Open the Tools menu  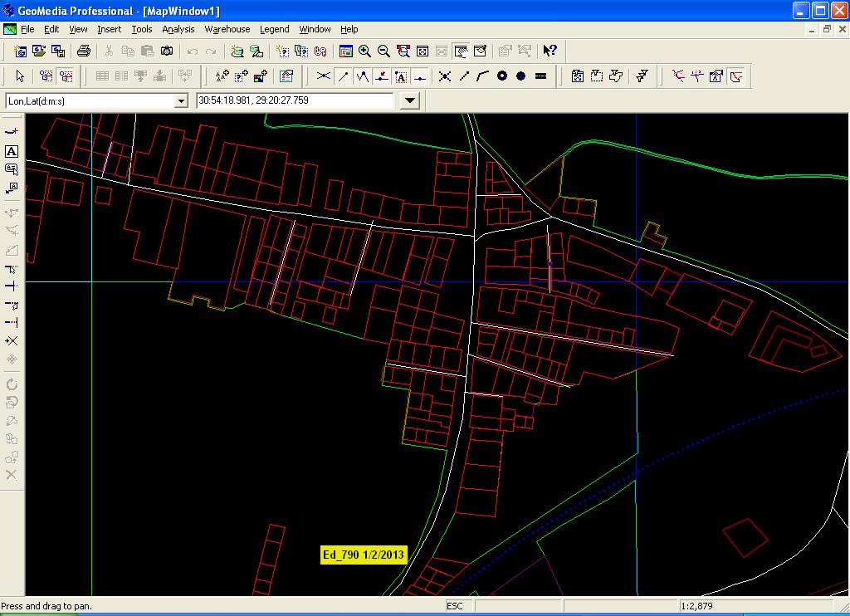141,29
